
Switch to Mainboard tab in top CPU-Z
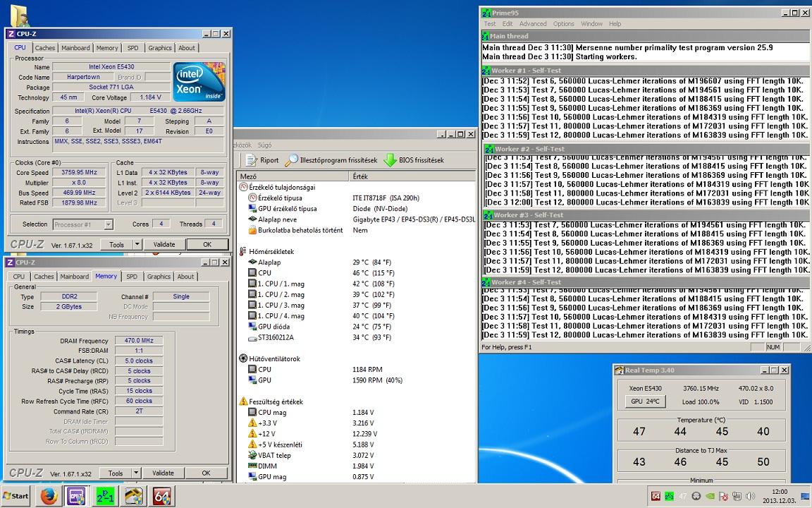tap(75, 48)
